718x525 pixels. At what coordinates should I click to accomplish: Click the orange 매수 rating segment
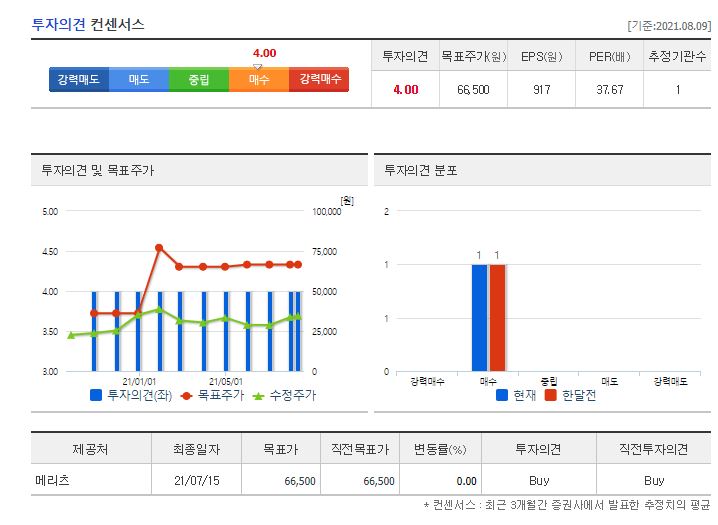[x=259, y=79]
